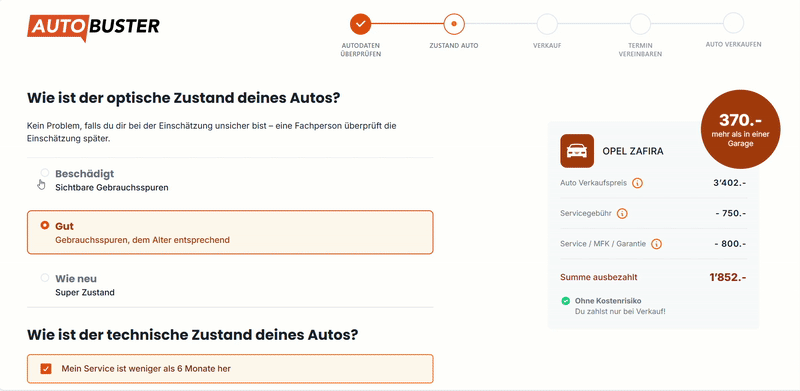Click the Sichtbare Gebrauchsspuren description

pyautogui.click(x=112, y=188)
